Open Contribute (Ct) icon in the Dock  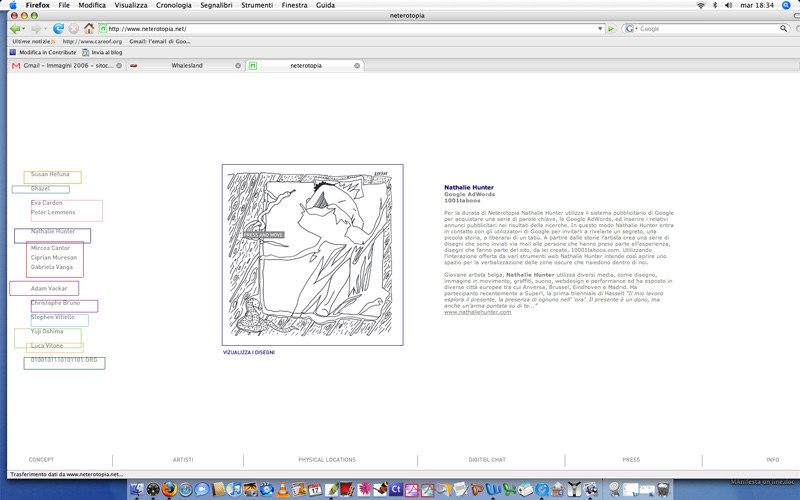tap(395, 490)
